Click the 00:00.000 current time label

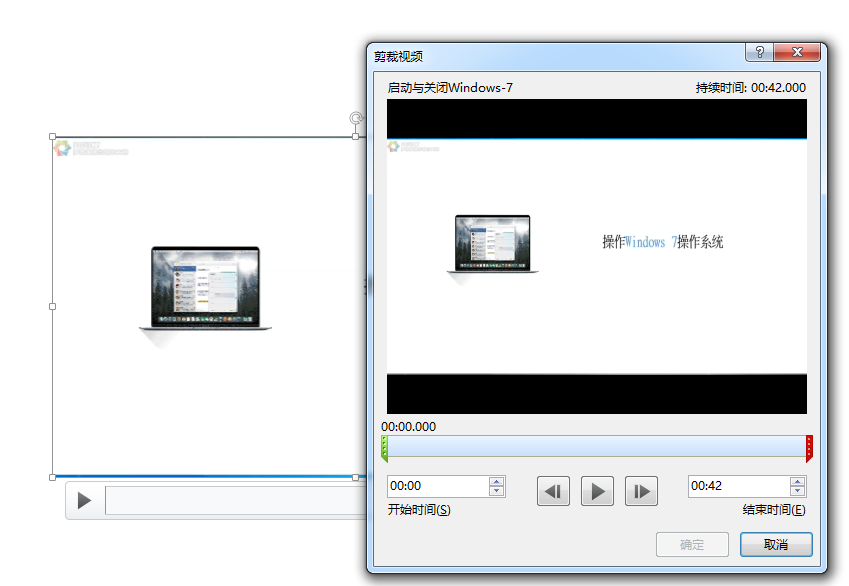point(409,427)
